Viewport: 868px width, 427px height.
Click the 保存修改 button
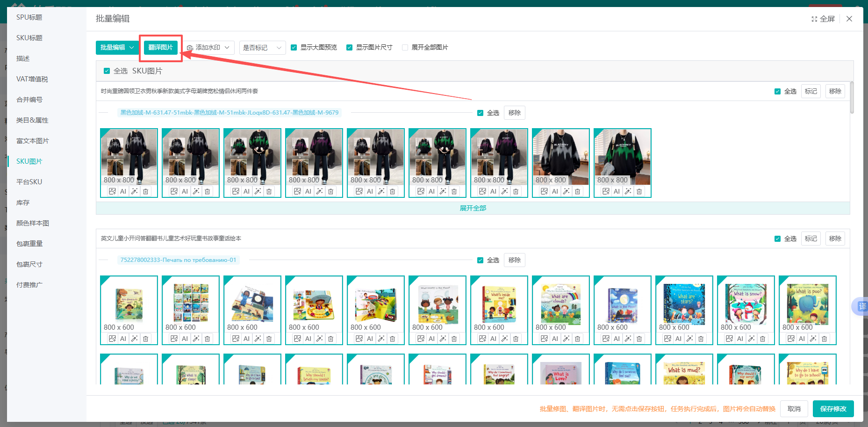(833, 409)
